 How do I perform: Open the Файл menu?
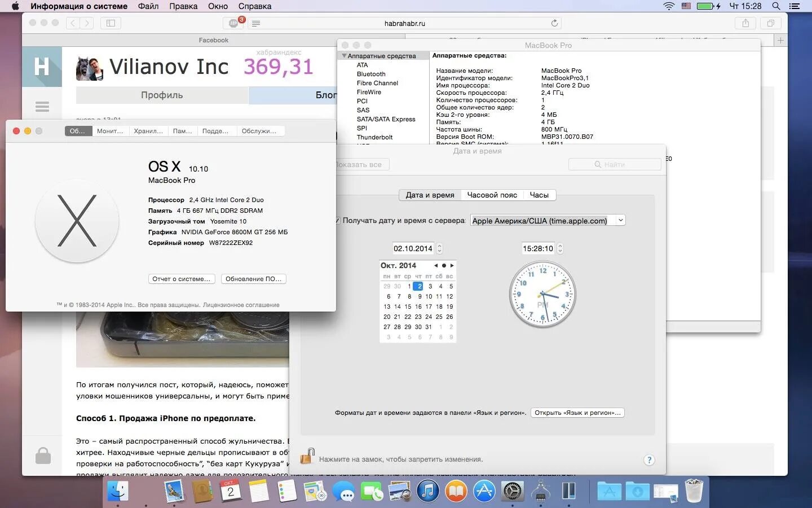pos(148,6)
